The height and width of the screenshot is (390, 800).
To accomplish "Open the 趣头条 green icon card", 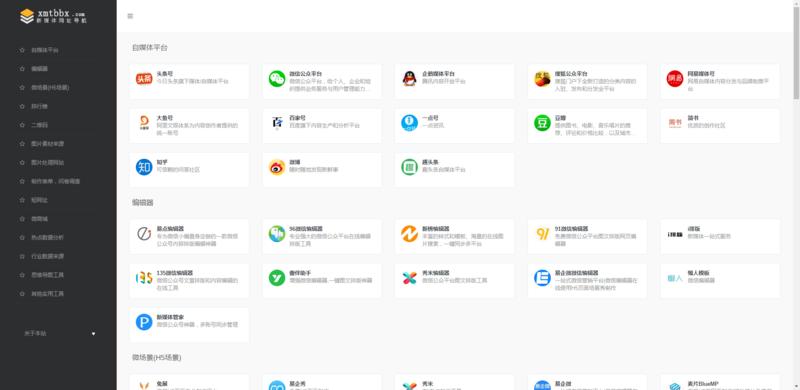I will pyautogui.click(x=455, y=169).
